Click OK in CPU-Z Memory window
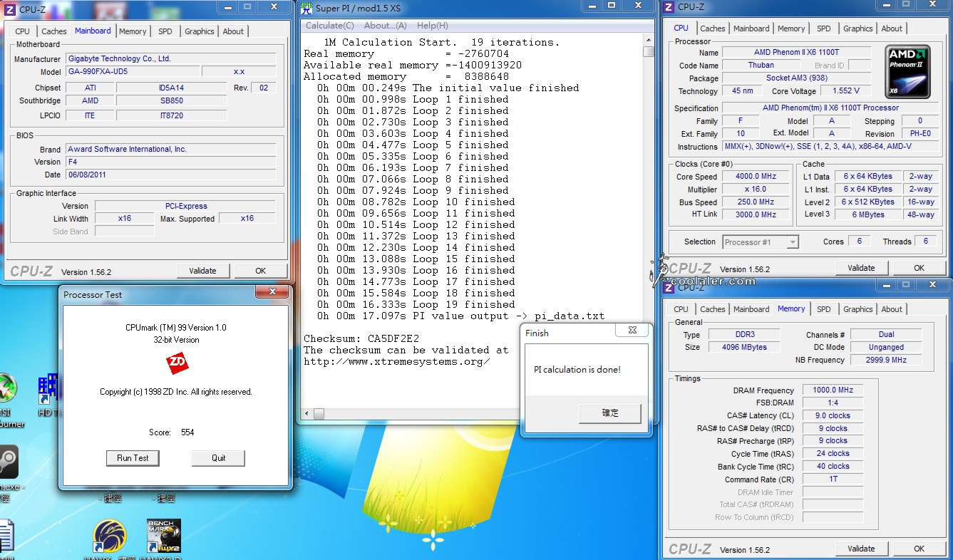Screen dimensions: 953x560 [x=919, y=549]
